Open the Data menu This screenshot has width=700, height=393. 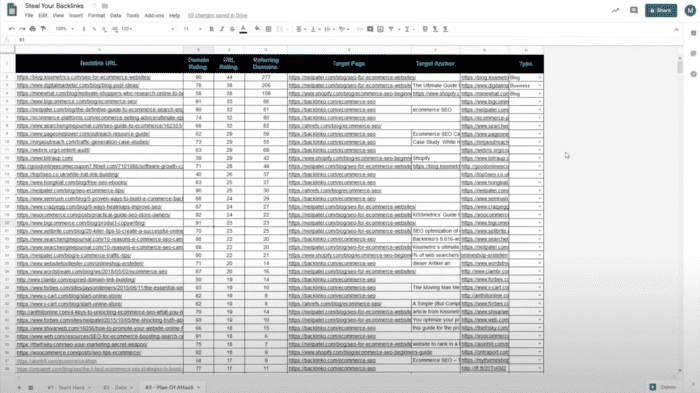116,15
